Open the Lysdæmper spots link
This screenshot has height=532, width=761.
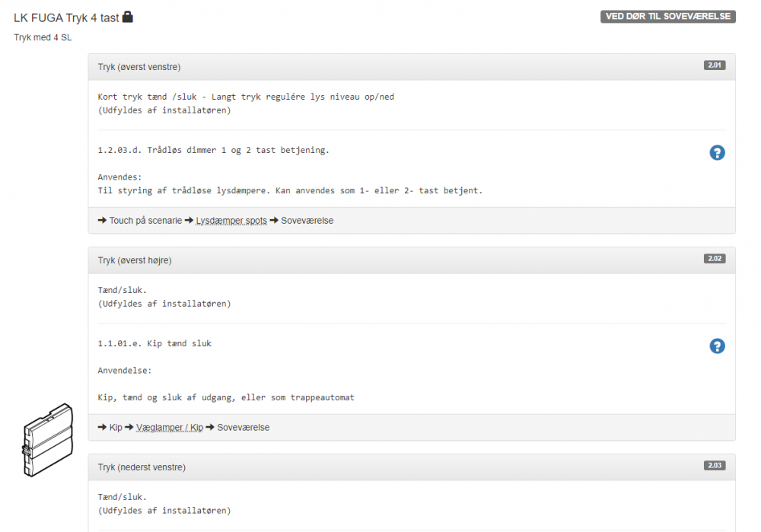231,221
